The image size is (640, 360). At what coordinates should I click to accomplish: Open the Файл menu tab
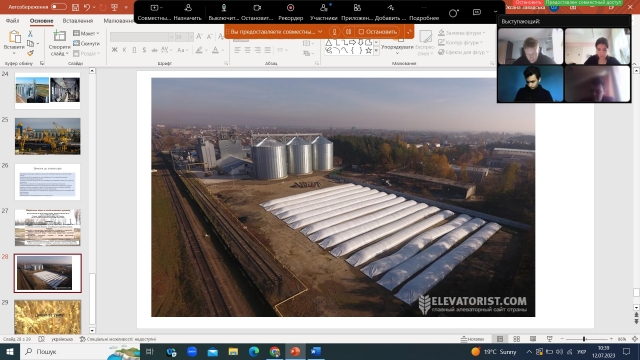click(x=13, y=21)
